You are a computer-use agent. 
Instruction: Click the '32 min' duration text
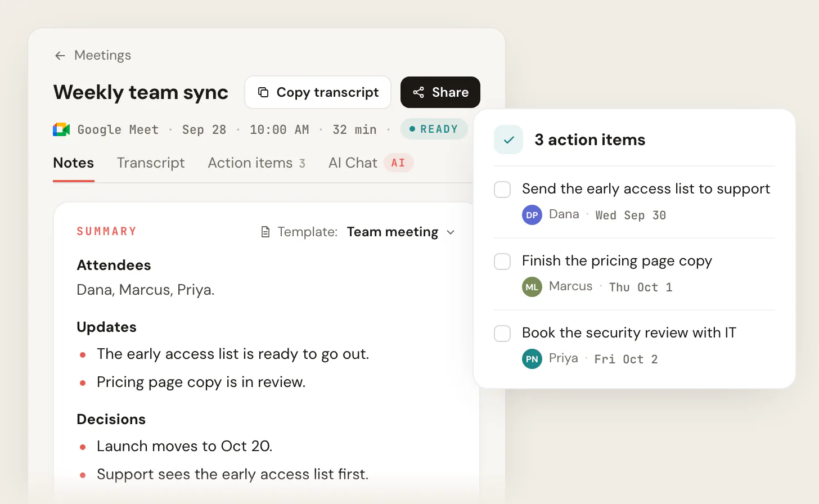354,130
